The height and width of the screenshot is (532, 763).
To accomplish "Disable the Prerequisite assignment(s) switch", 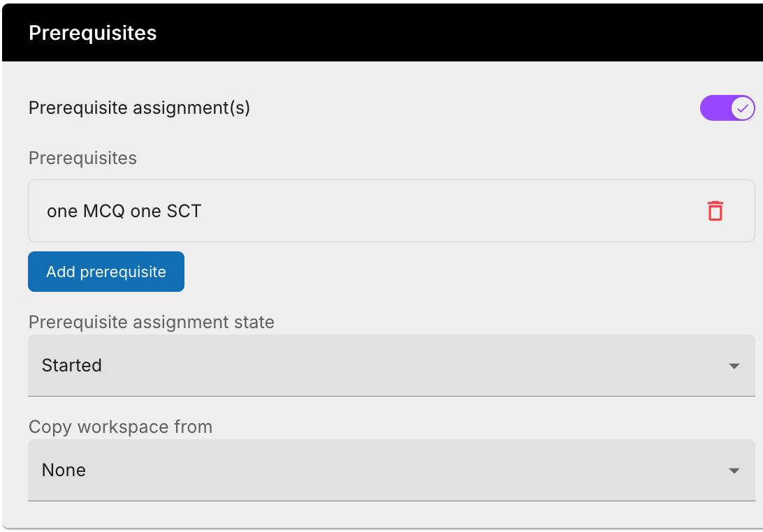I will (727, 108).
